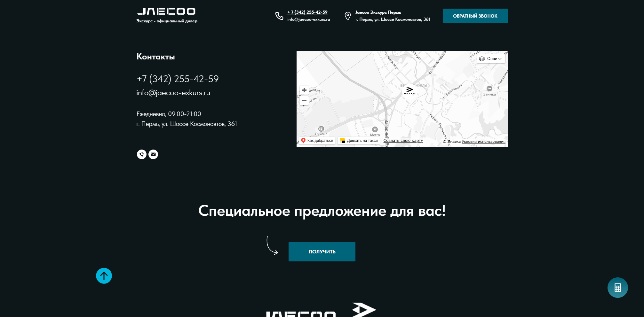Click the taxi icon on Доехать на такси
The image size is (644, 317).
click(342, 140)
